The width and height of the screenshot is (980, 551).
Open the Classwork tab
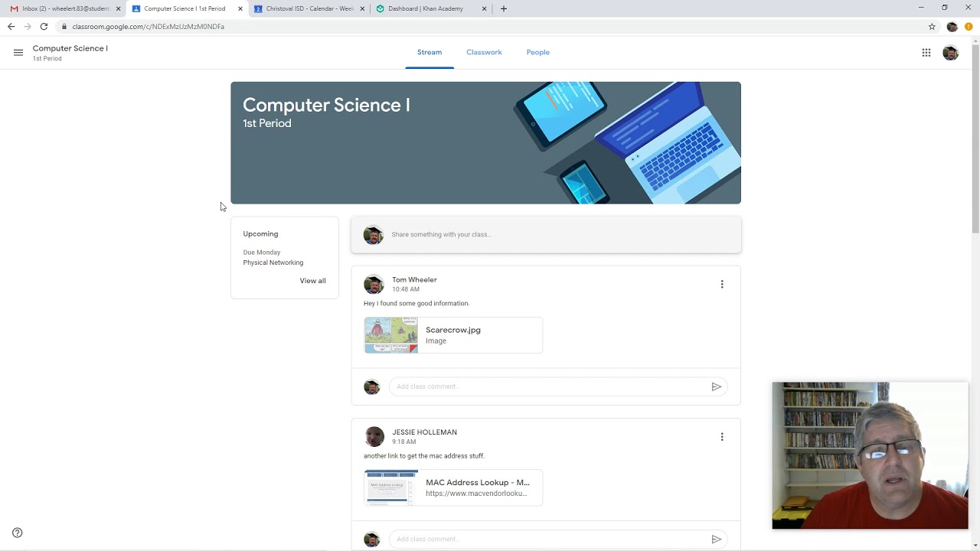click(x=484, y=53)
